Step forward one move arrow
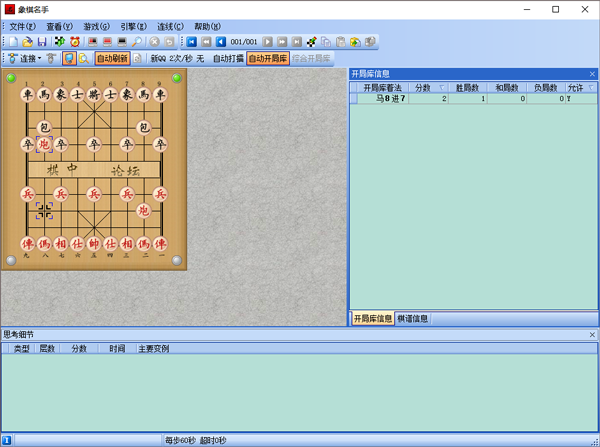The height and width of the screenshot is (447, 600). [x=267, y=42]
